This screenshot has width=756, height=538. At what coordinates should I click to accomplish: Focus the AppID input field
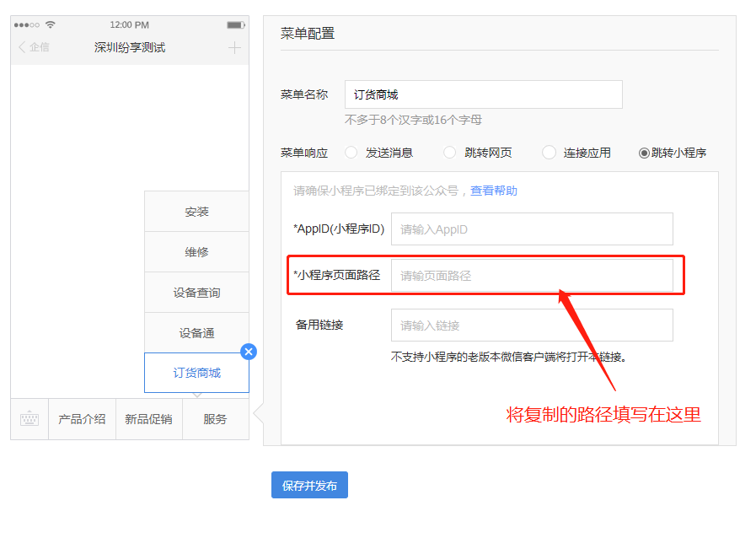(x=532, y=229)
